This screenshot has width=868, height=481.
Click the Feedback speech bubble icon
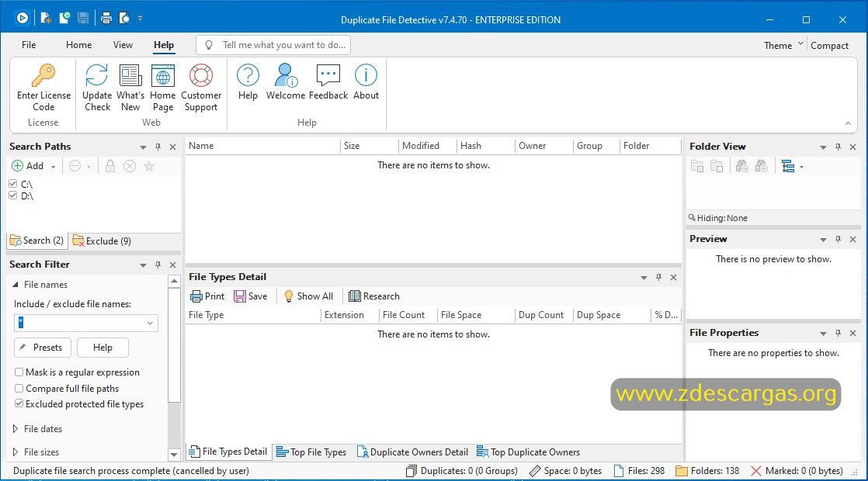[328, 74]
